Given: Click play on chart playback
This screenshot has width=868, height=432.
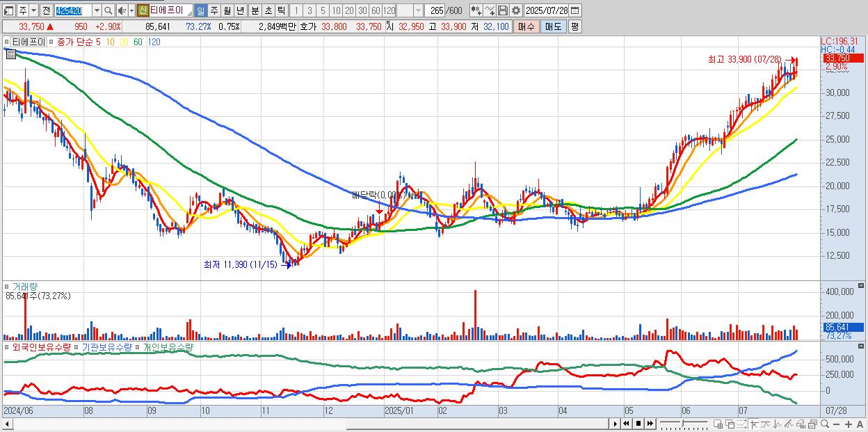Looking at the screenshot, I should 616,424.
